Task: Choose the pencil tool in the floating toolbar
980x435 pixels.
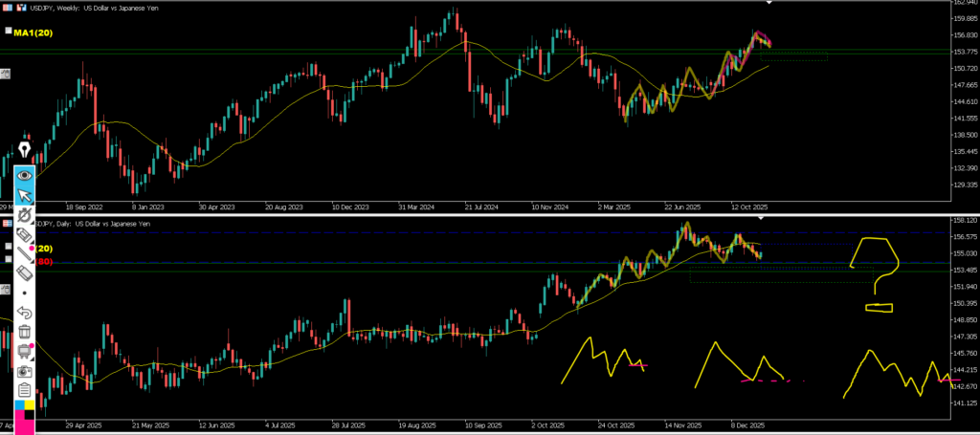Action: (x=25, y=234)
